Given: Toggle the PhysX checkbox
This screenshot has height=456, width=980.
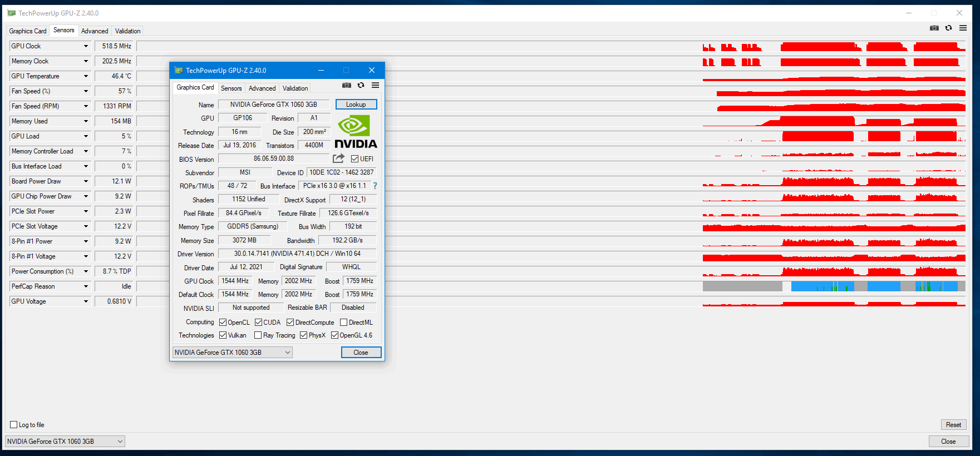Looking at the screenshot, I should coord(303,335).
